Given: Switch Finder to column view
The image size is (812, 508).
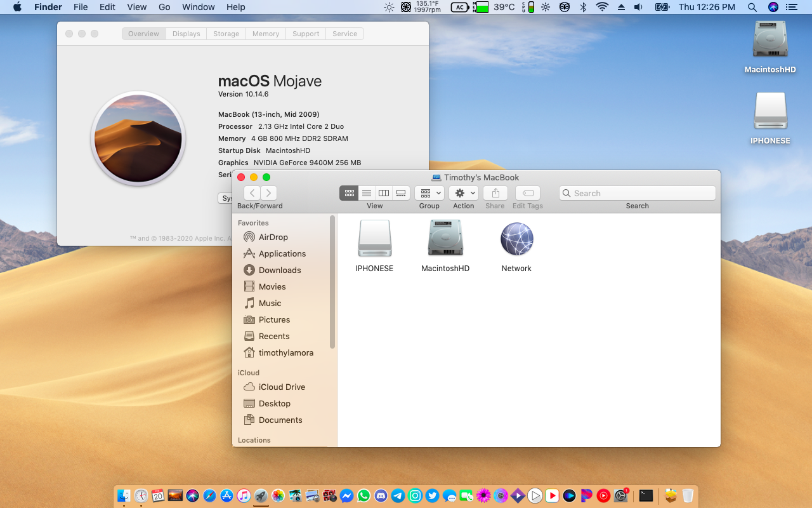Looking at the screenshot, I should [x=384, y=193].
